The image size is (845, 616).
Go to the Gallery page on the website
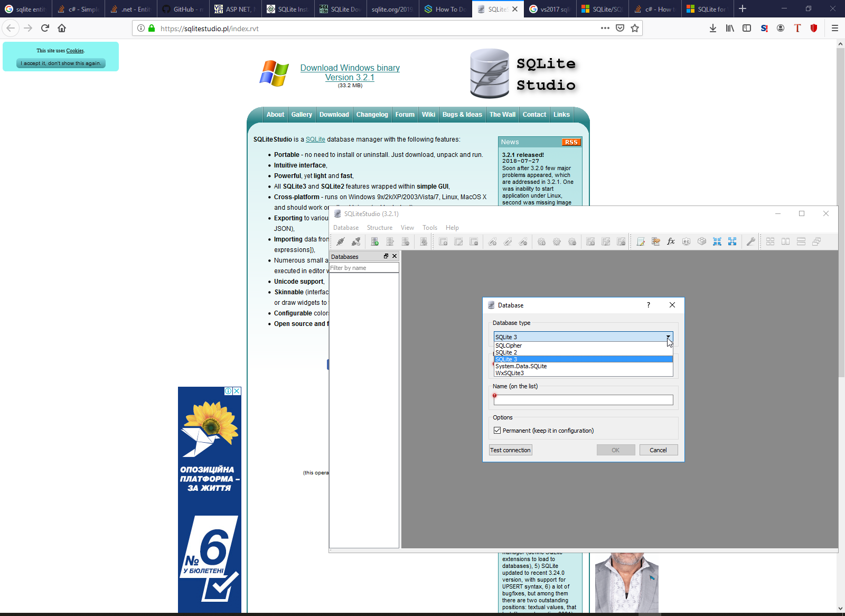[302, 115]
